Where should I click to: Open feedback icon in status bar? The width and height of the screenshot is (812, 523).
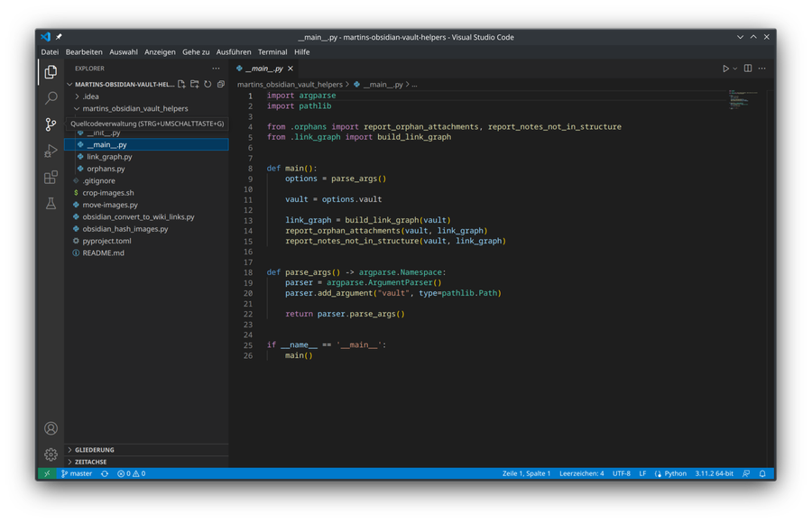746,473
